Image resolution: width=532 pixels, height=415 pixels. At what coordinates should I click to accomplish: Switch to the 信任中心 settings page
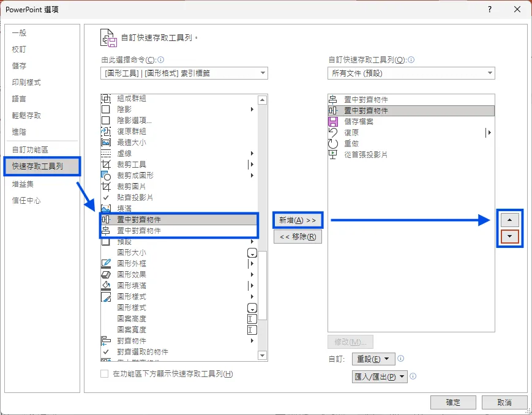[x=26, y=200]
